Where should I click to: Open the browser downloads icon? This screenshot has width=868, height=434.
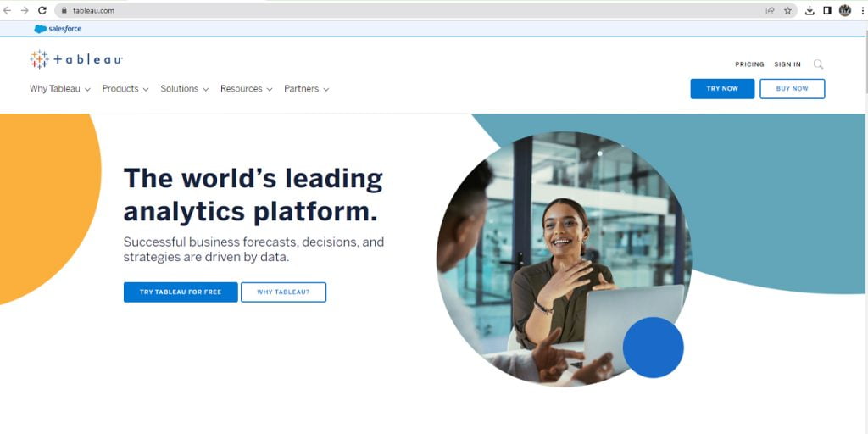pos(810,10)
